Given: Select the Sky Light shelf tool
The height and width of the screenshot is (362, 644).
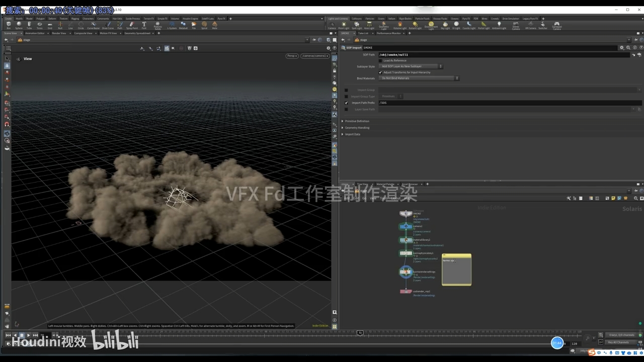Looking at the screenshot, I should click(445, 24).
